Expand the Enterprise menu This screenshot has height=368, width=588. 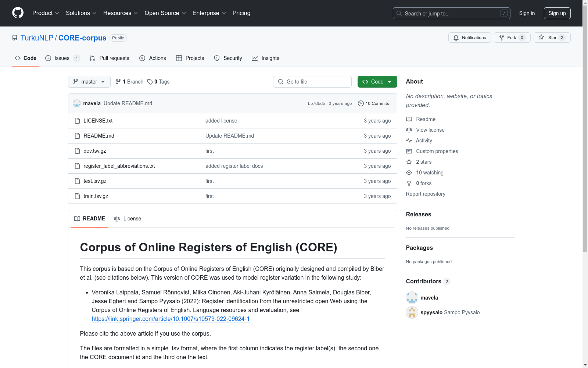(x=209, y=13)
